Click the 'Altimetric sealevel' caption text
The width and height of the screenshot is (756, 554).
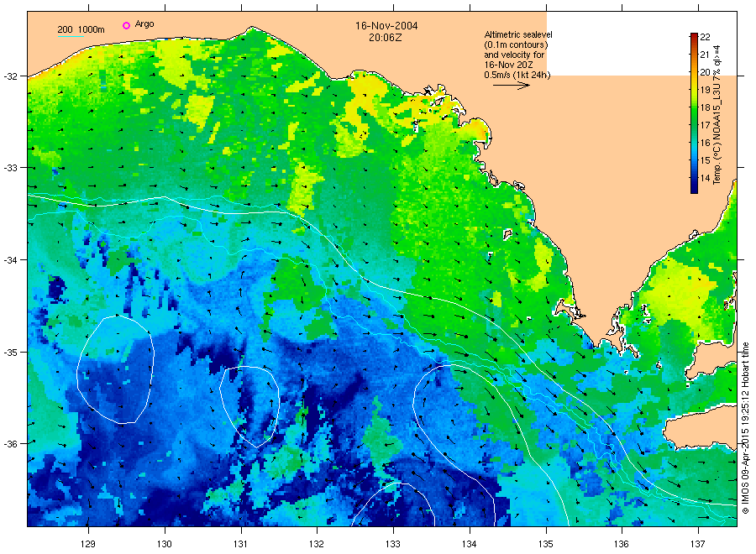[517, 34]
